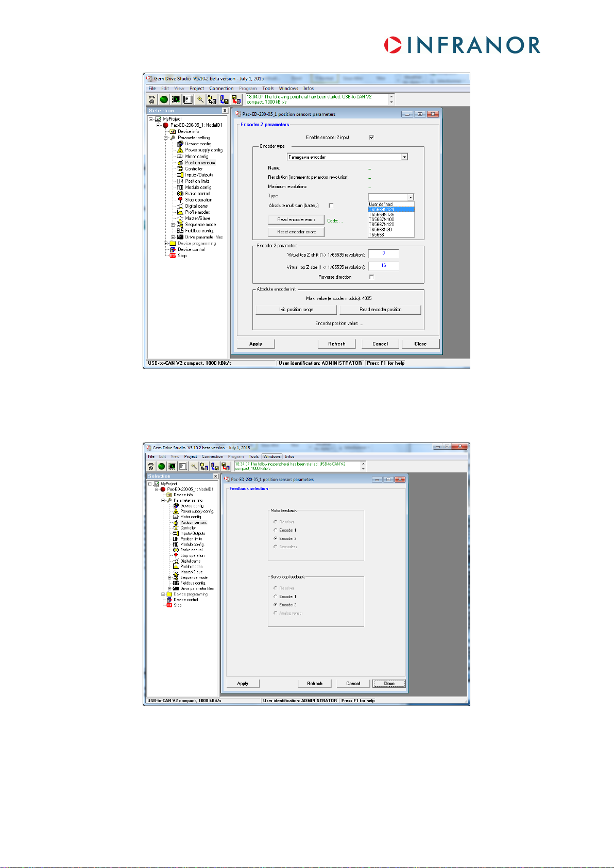This screenshot has width=614, height=868.
Task: Apply settings in Encoder 2 parameters window
Action: (255, 344)
